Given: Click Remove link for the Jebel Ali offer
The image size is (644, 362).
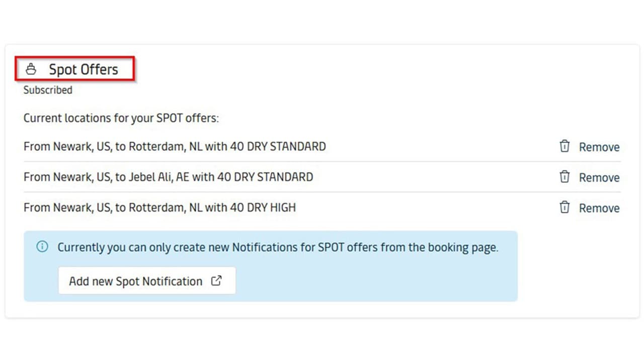Looking at the screenshot, I should [599, 178].
